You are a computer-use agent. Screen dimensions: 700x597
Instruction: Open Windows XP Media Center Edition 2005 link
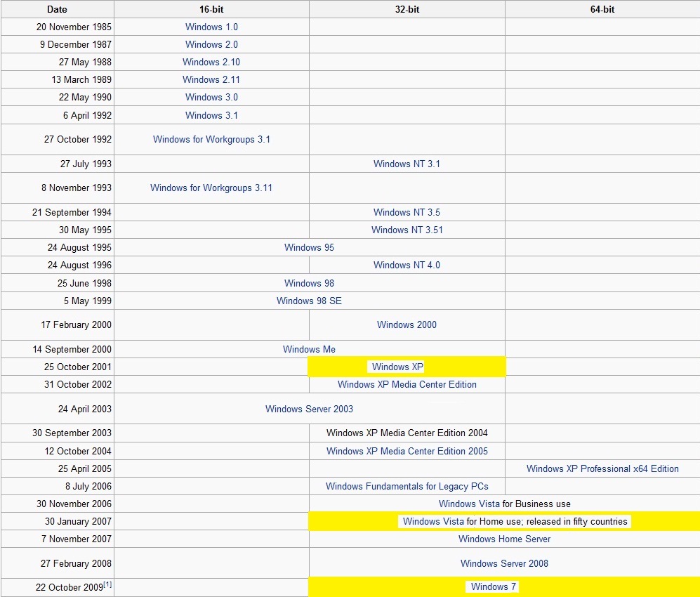coord(407,451)
